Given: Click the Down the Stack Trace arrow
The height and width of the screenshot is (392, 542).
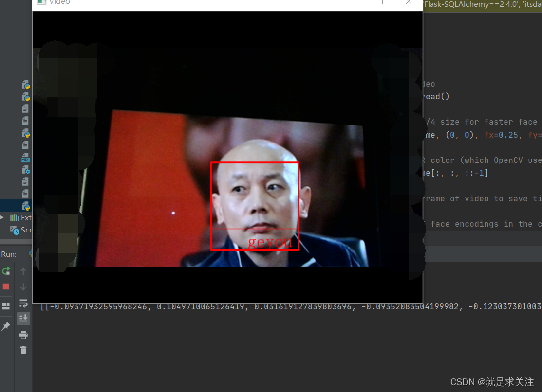Looking at the screenshot, I should 23,287.
